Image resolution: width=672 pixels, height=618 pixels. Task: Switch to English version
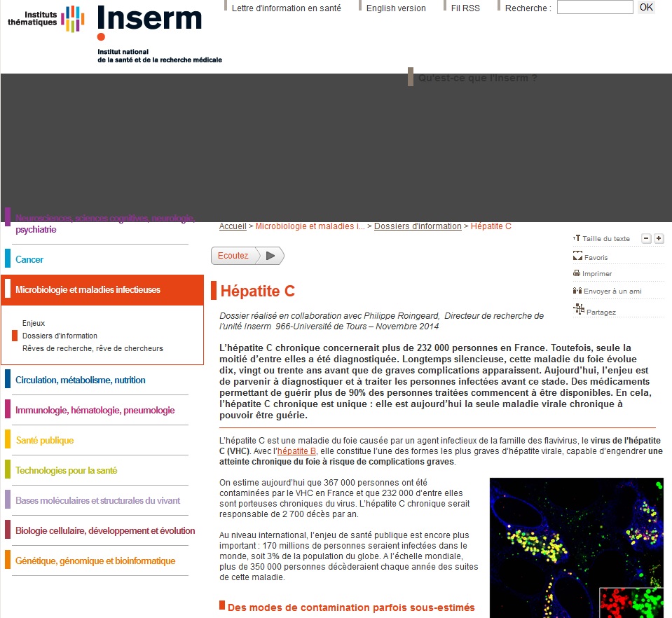coord(395,8)
